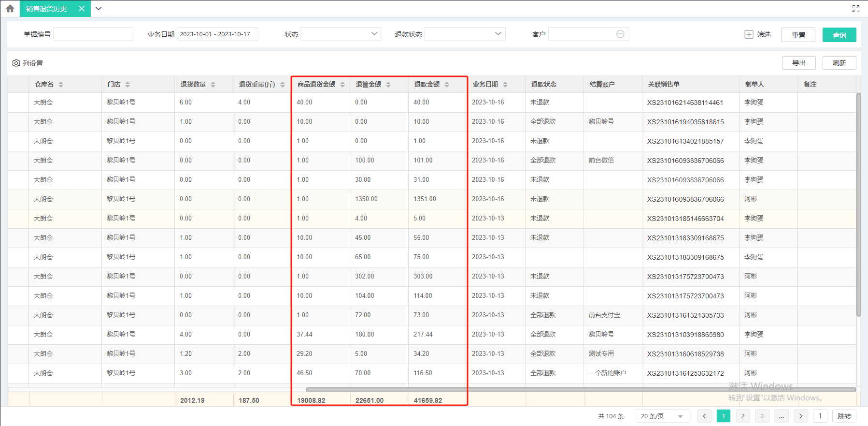Click sales order XS231016194035818615
Viewport: 868px width, 426px height.
(685, 122)
